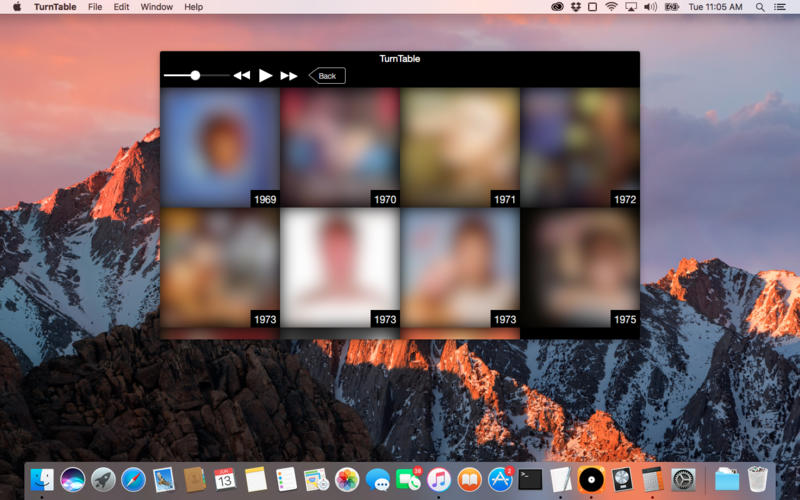Screen dimensions: 800x500
Task: Open Terminal from the Dock
Action: click(x=530, y=479)
